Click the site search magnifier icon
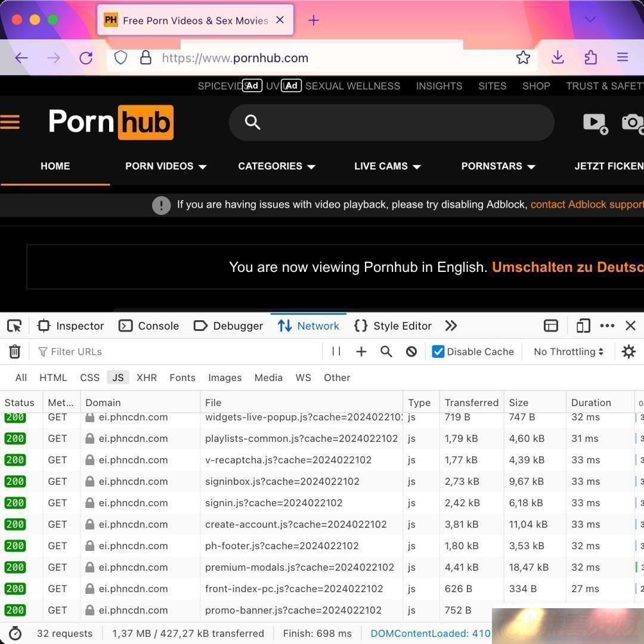Screen dimensions: 644x644 252,122
